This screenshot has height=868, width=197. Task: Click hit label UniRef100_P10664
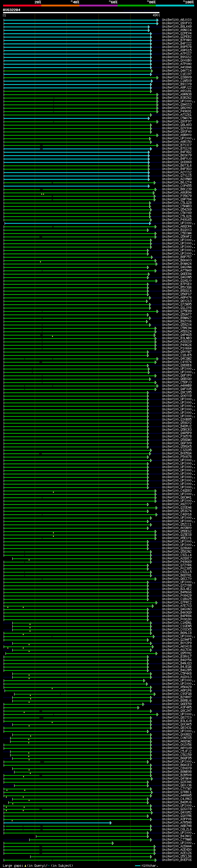177,349
